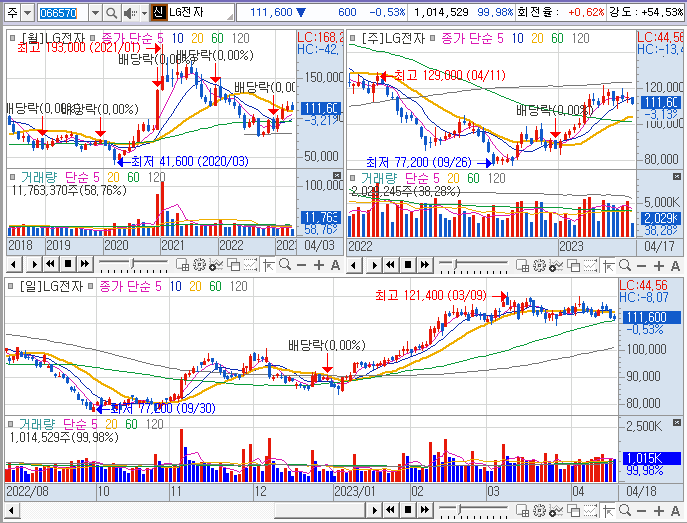Toggle the square marker before monthly 거래량
The height and width of the screenshot is (523, 687).
tap(12, 177)
